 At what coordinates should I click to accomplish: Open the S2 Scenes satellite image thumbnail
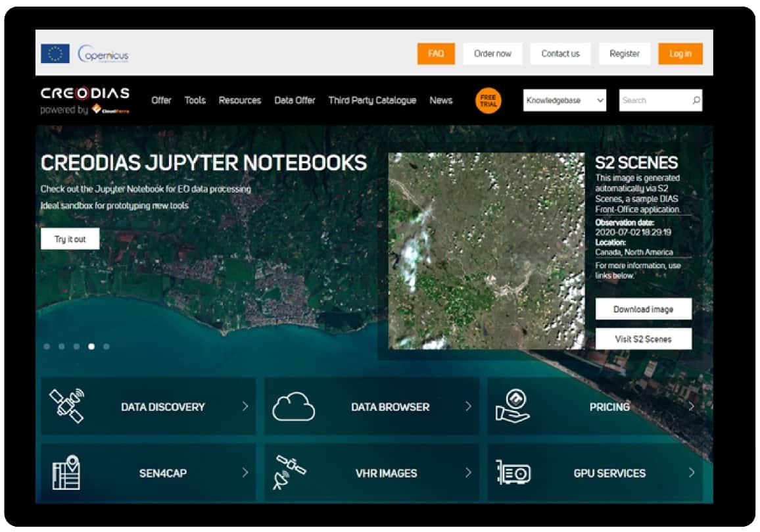pos(487,251)
